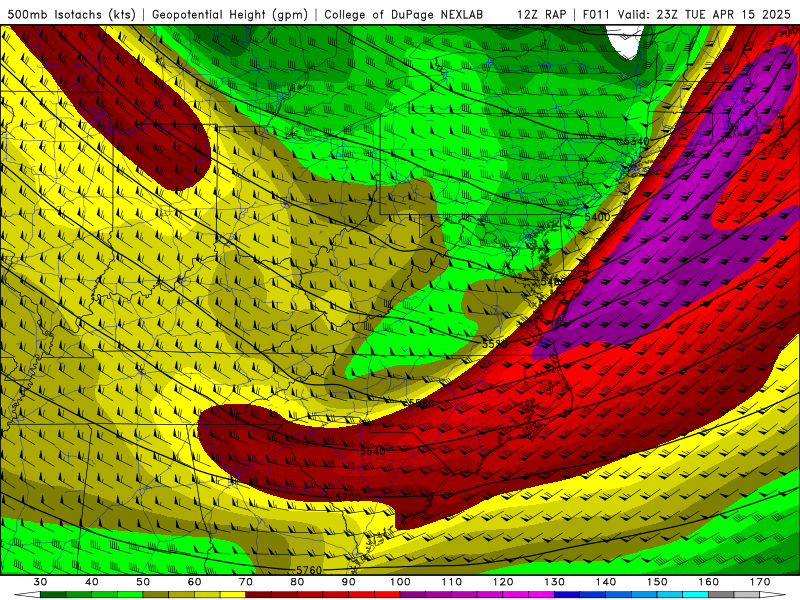Click the 'F011' forecast hour text

click(x=596, y=14)
